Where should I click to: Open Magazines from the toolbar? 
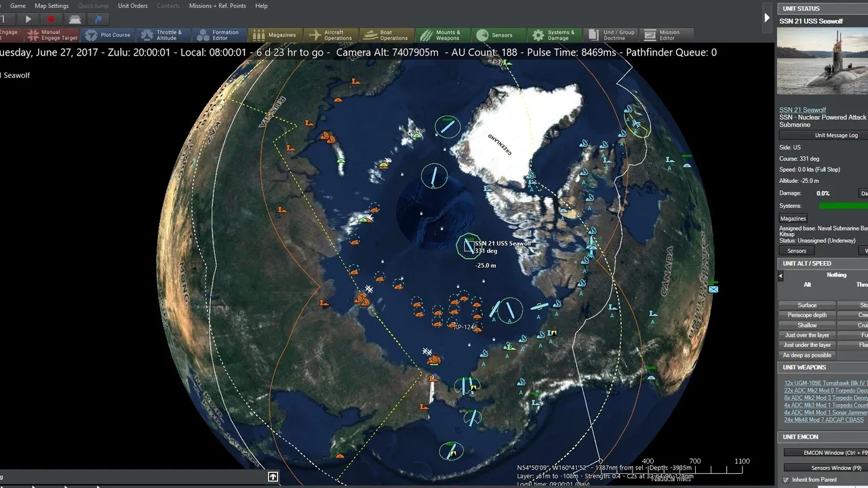click(x=275, y=35)
